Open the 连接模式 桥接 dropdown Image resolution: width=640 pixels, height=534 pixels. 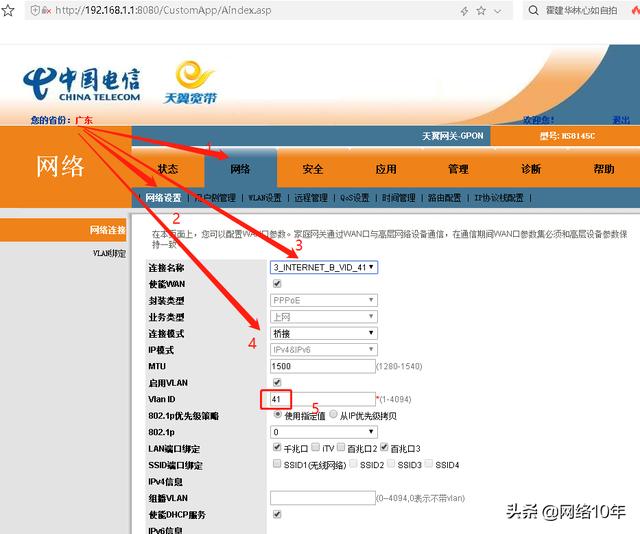tap(324, 333)
